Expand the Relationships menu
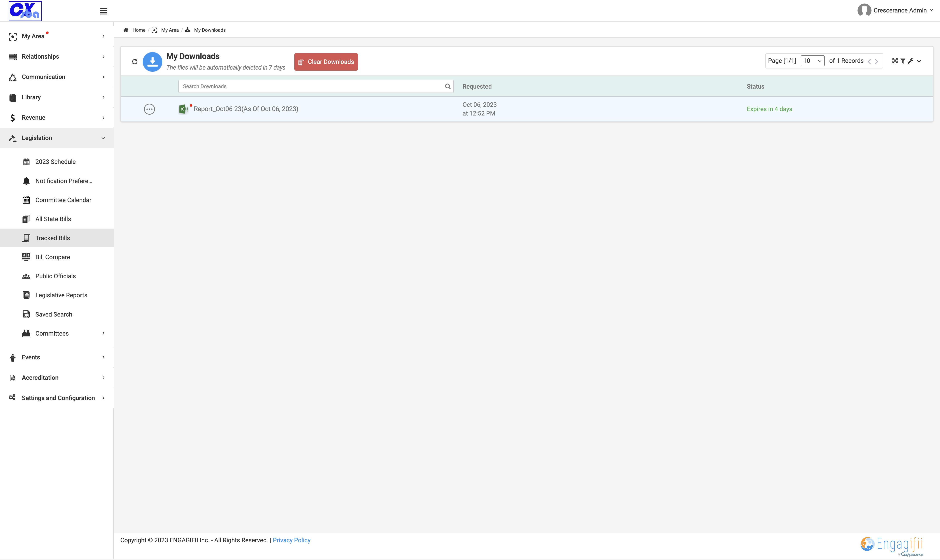This screenshot has width=940, height=560. click(x=57, y=57)
